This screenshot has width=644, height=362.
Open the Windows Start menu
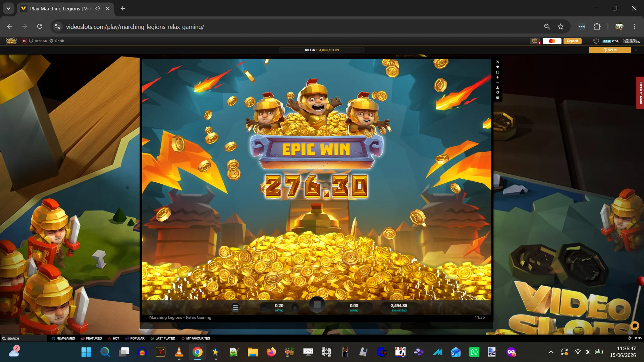click(x=86, y=352)
